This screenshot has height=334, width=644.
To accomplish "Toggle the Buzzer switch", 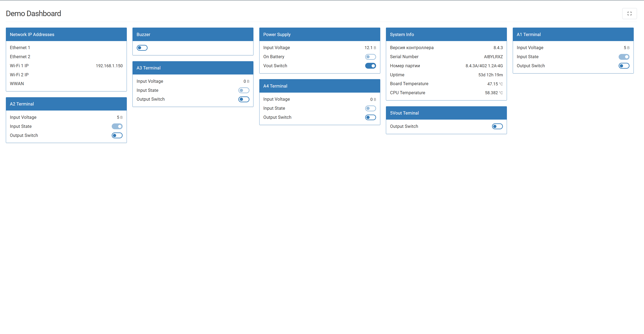I will pos(142,48).
